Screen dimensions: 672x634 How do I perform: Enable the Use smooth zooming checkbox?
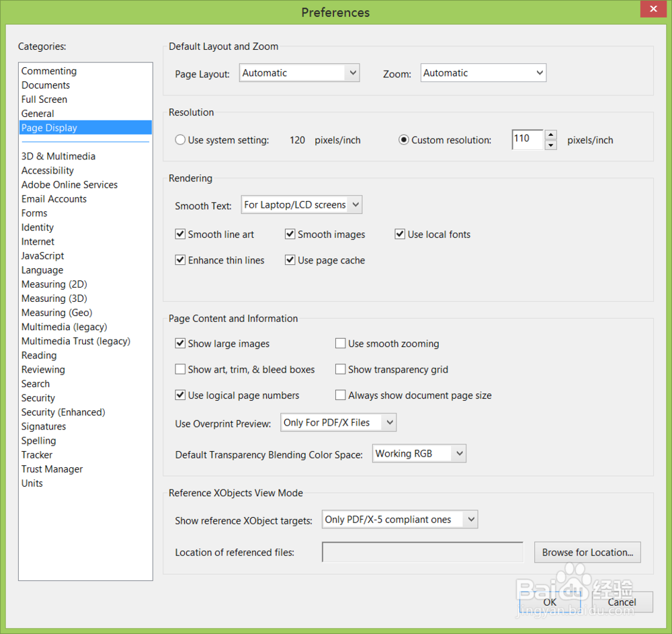(341, 343)
